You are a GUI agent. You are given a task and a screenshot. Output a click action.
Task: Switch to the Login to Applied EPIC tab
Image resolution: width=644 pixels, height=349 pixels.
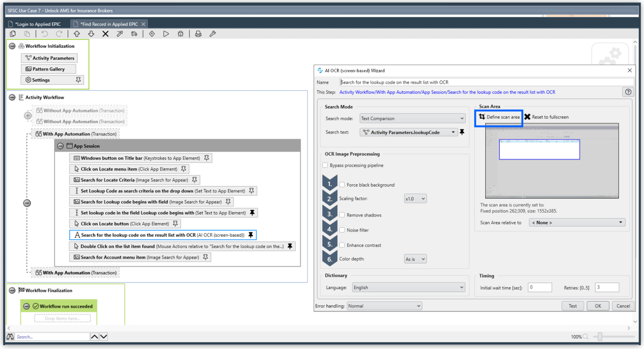click(37, 24)
